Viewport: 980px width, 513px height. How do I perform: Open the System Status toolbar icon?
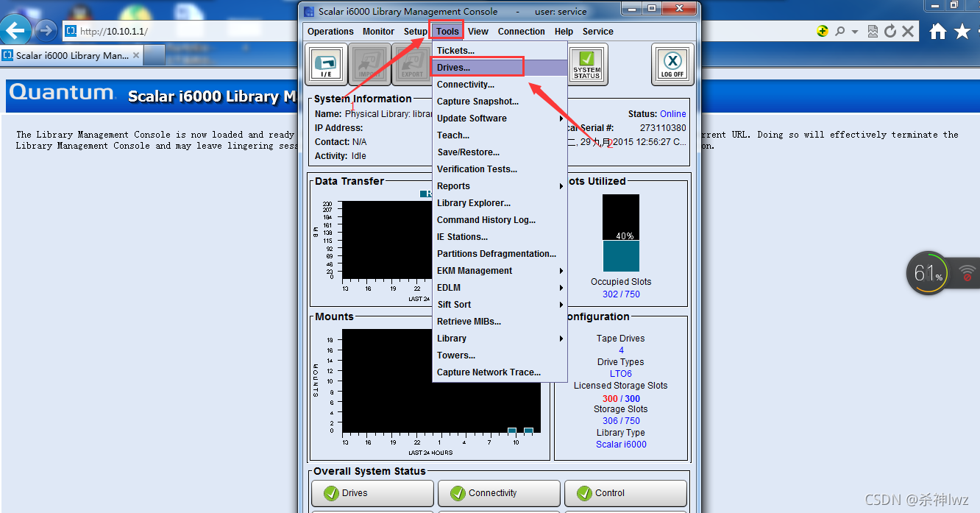tap(586, 64)
